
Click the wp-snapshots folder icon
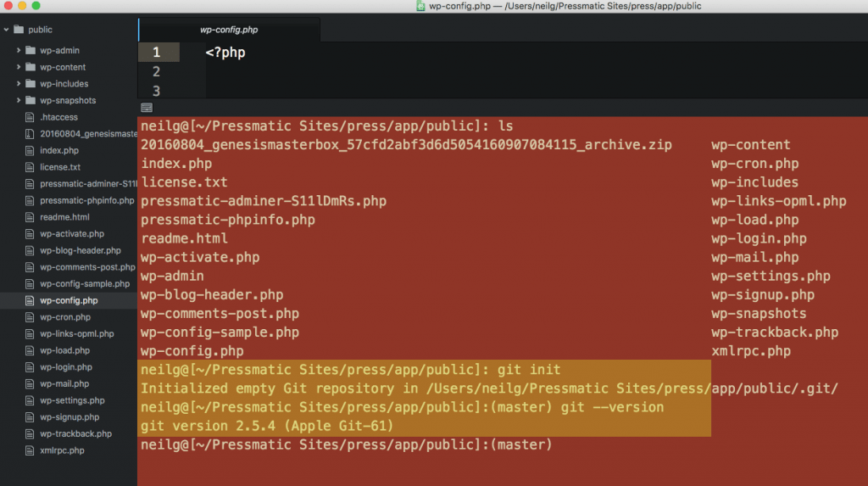point(31,100)
